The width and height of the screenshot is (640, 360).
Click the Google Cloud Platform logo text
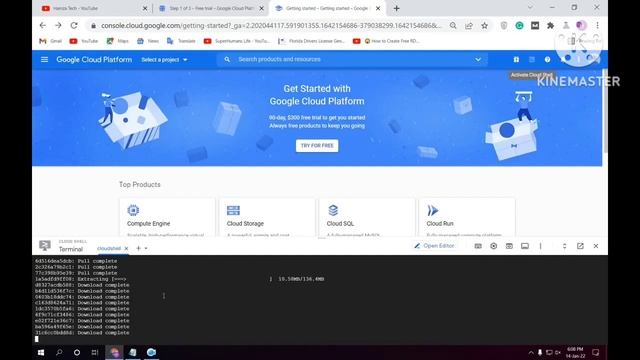(94, 60)
